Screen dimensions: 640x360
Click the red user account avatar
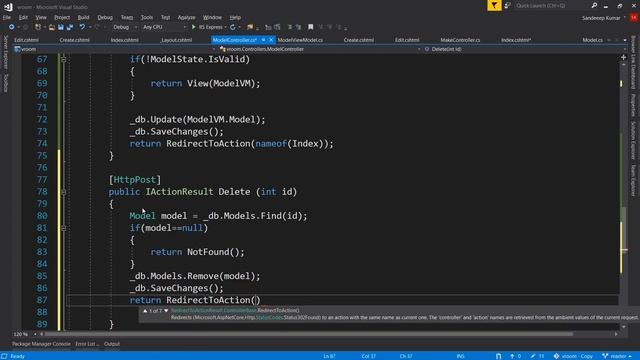pos(634,18)
